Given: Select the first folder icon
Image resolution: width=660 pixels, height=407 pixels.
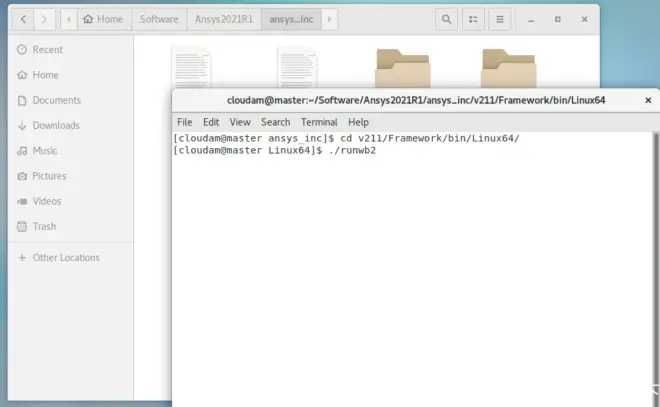Looking at the screenshot, I should [403, 69].
